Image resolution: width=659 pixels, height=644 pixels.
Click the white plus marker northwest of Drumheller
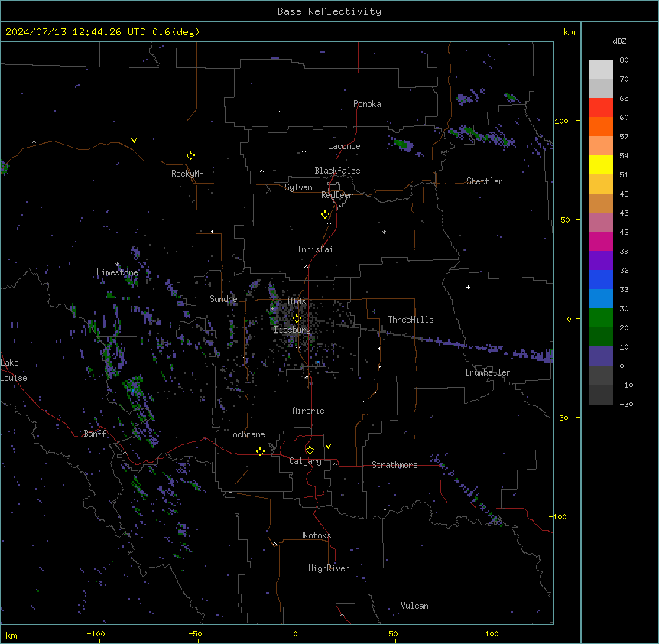pos(468,287)
